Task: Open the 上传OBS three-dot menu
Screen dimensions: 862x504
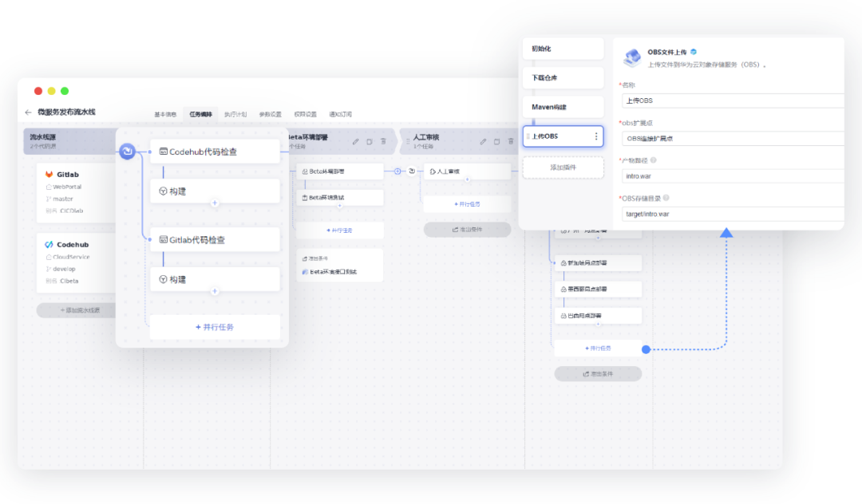Action: coord(596,136)
